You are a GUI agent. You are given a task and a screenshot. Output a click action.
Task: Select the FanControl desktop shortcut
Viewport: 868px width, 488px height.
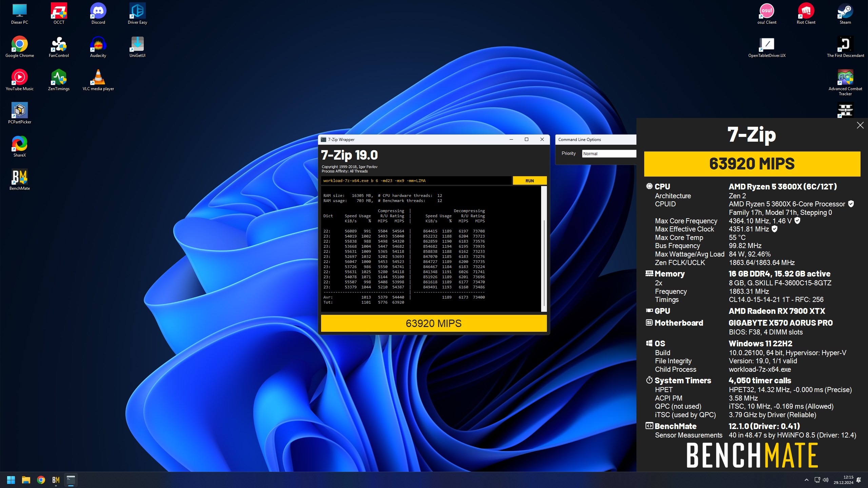tap(59, 47)
